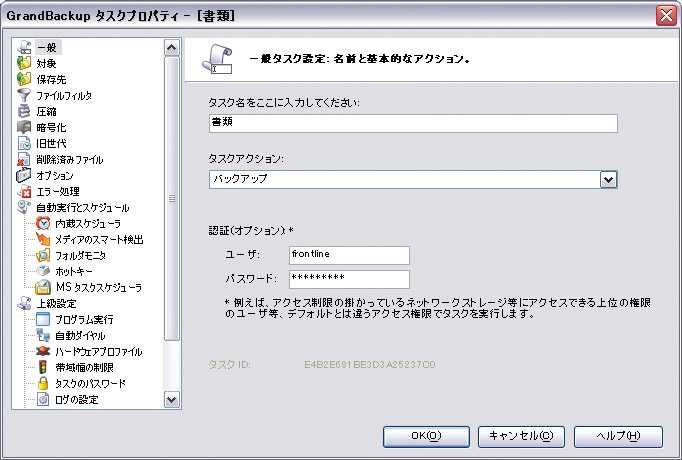Click the ファイルフィルタ funnel icon
Image resolution: width=682 pixels, height=460 pixels.
tap(24, 95)
